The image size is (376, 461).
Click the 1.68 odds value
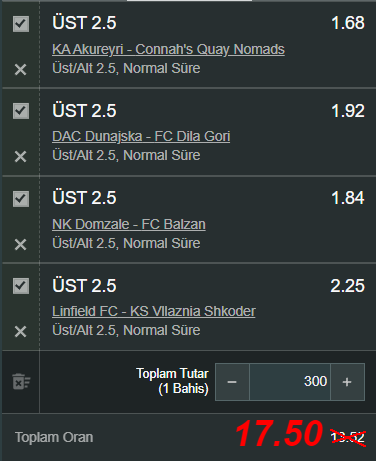348,23
